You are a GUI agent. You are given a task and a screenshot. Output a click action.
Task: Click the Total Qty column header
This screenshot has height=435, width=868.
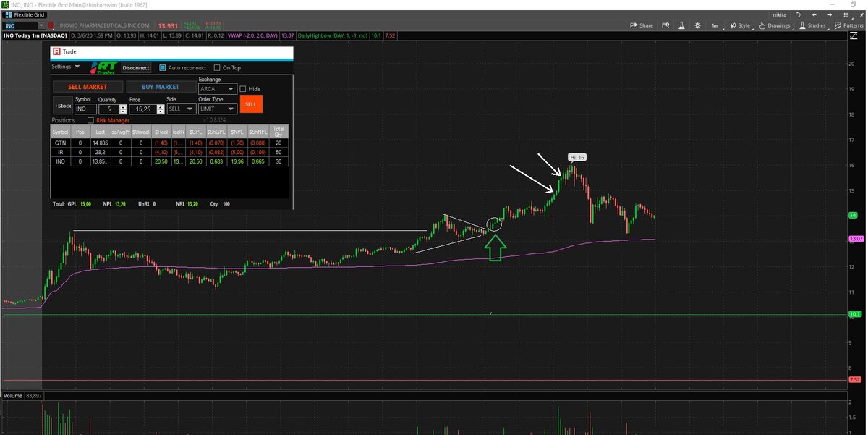(x=278, y=132)
